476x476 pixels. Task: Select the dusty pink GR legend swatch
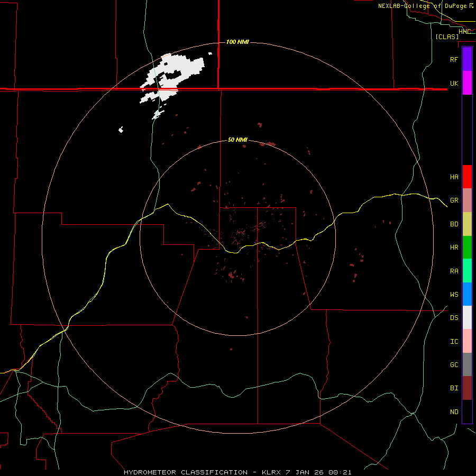point(467,200)
